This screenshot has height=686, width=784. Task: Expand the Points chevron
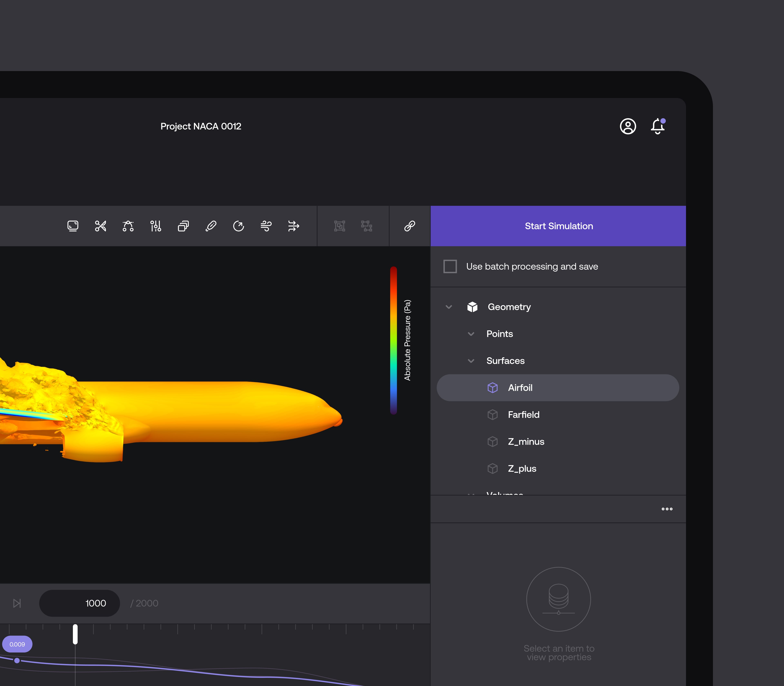pos(471,334)
